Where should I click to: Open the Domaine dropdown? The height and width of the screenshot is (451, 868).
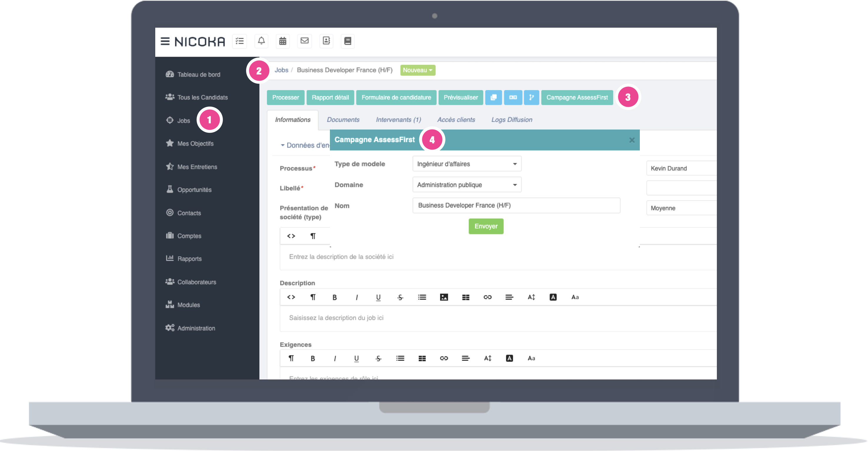tap(467, 185)
